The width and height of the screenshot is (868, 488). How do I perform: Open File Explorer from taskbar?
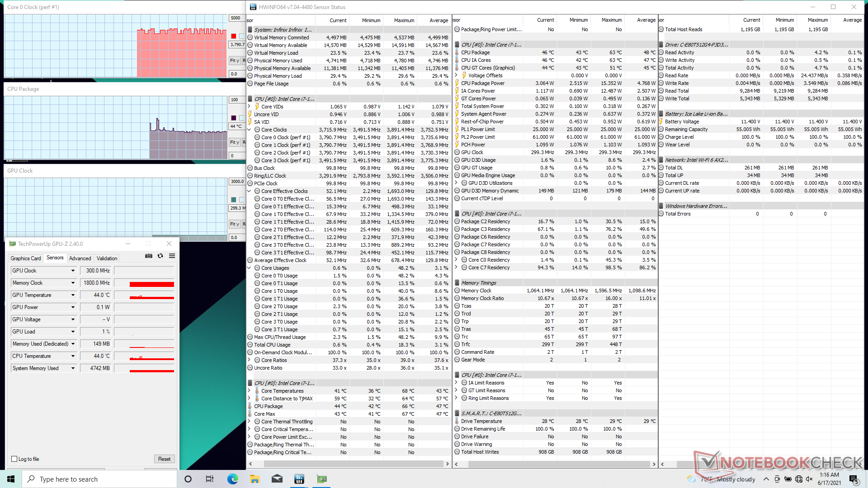255,479
